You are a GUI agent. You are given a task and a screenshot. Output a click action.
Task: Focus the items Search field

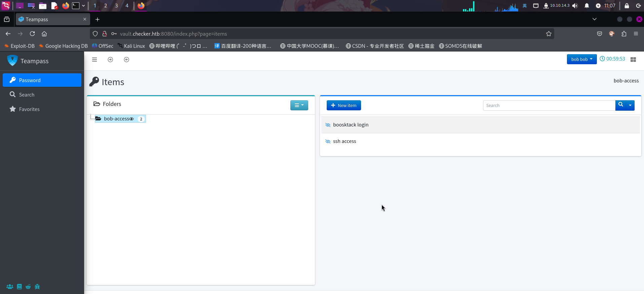click(x=549, y=105)
